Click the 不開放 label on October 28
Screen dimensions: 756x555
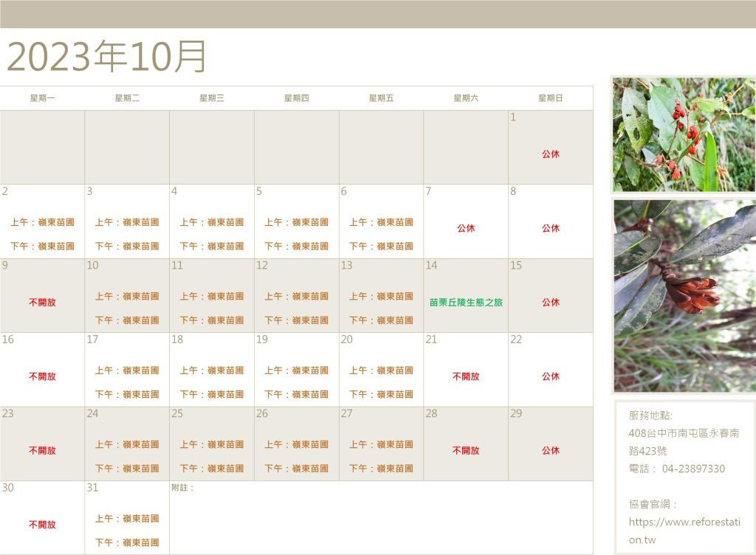[x=466, y=451]
